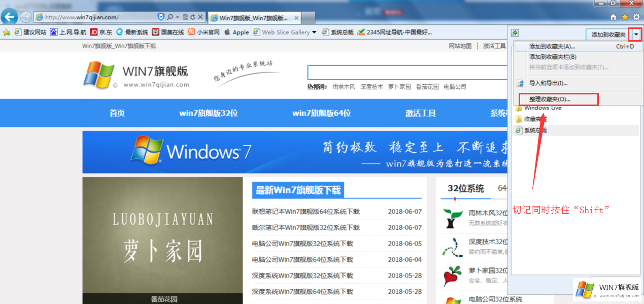Open 戴尔笔记本Win7旗舰版32位系统下载

coord(306,227)
